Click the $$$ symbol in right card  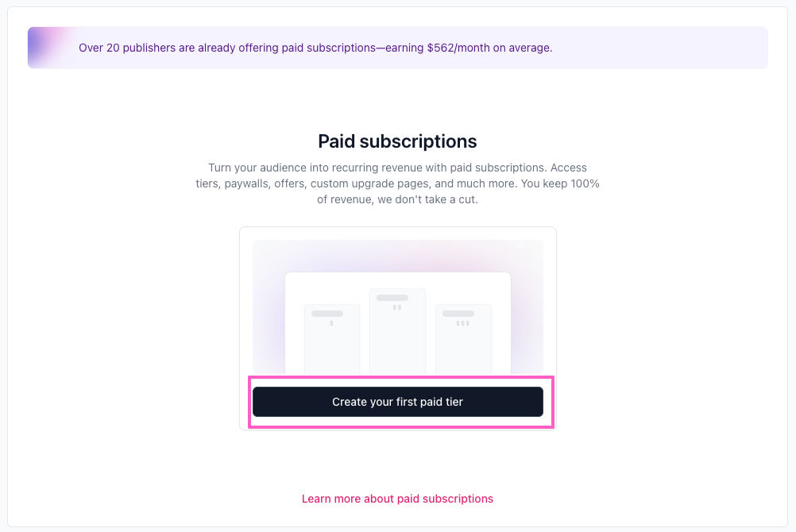click(462, 323)
